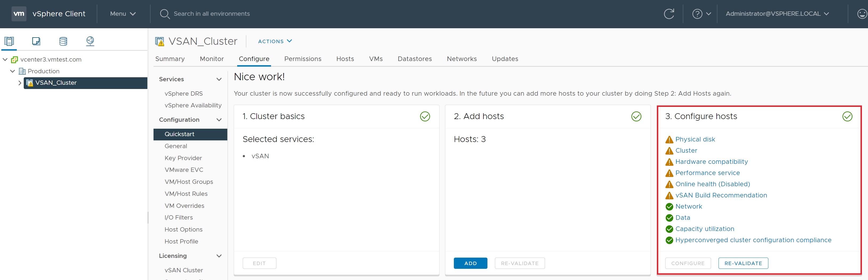This screenshot has height=280, width=868.
Task: Open the help question mark menu
Action: [x=701, y=14]
